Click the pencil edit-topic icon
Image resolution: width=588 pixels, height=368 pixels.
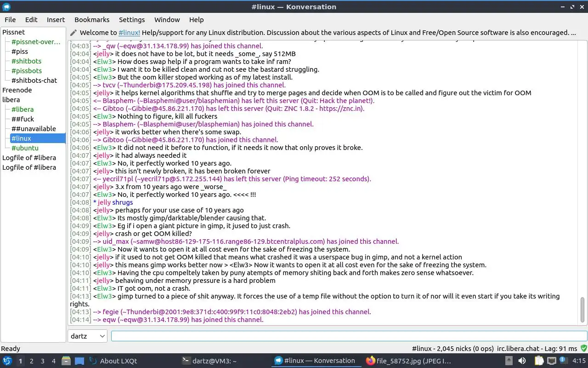(73, 33)
